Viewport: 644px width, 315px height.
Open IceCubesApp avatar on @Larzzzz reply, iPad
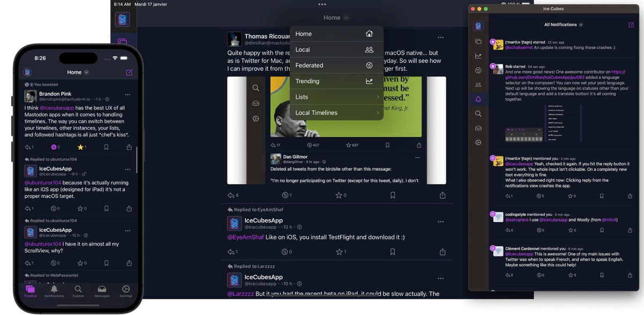point(234,280)
